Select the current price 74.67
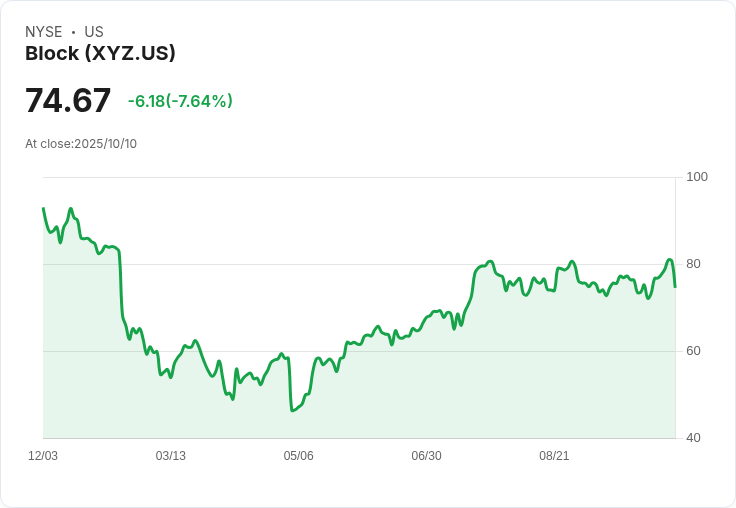The image size is (736, 508). click(68, 101)
